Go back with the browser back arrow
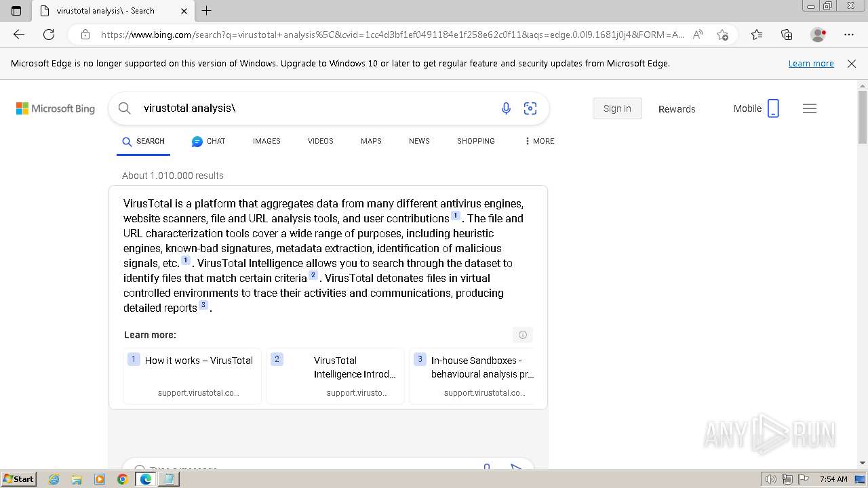868x488 pixels. point(19,35)
